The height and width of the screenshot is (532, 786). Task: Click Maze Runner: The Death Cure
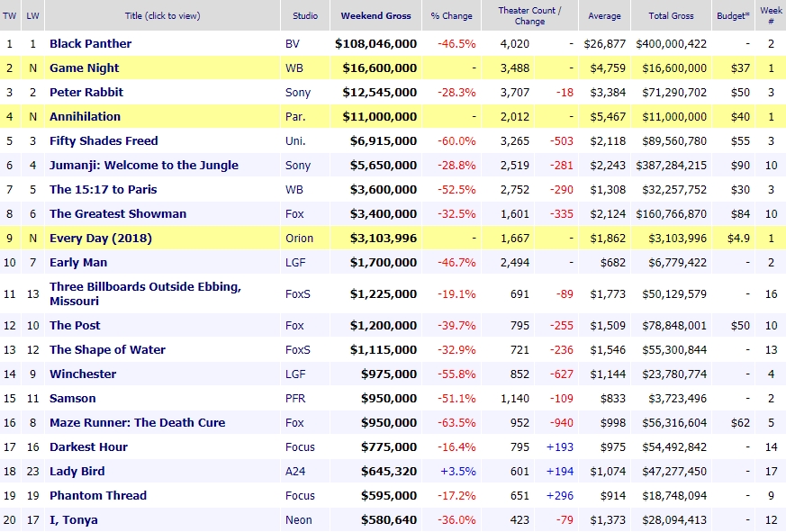(x=138, y=423)
